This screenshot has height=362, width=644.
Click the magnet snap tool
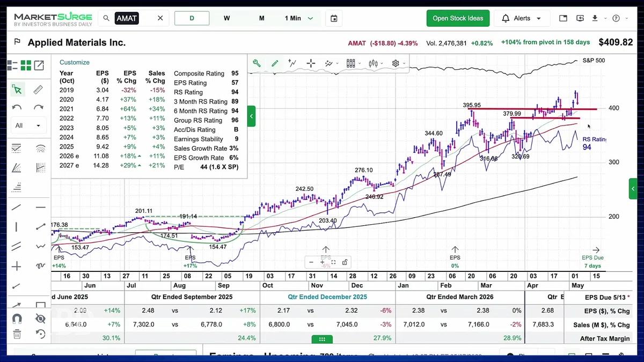click(17, 319)
